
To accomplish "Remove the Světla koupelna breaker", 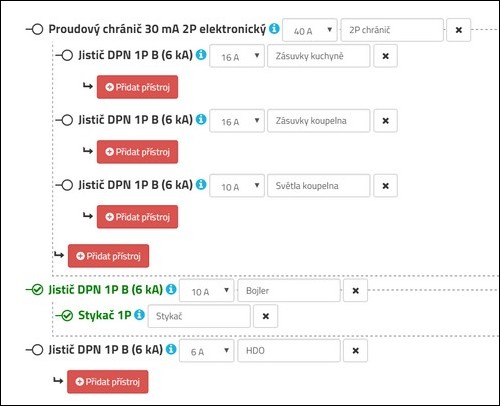I will coord(385,186).
